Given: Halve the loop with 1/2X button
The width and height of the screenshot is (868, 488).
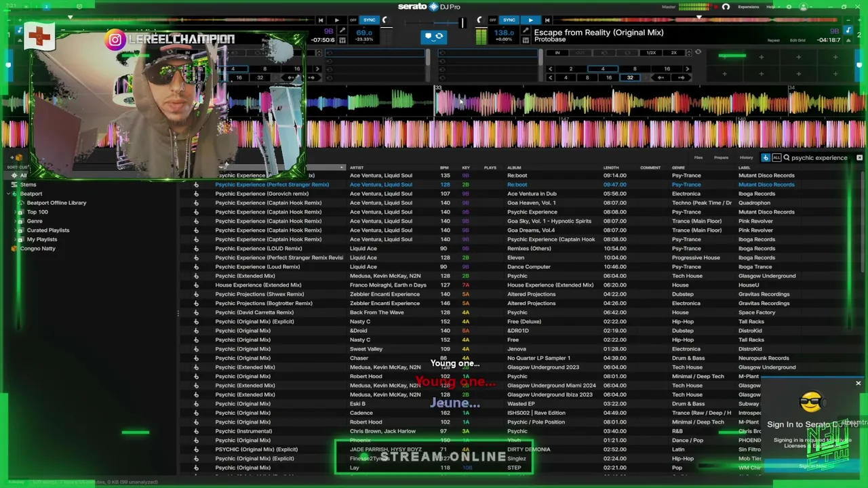Looking at the screenshot, I should click(651, 53).
